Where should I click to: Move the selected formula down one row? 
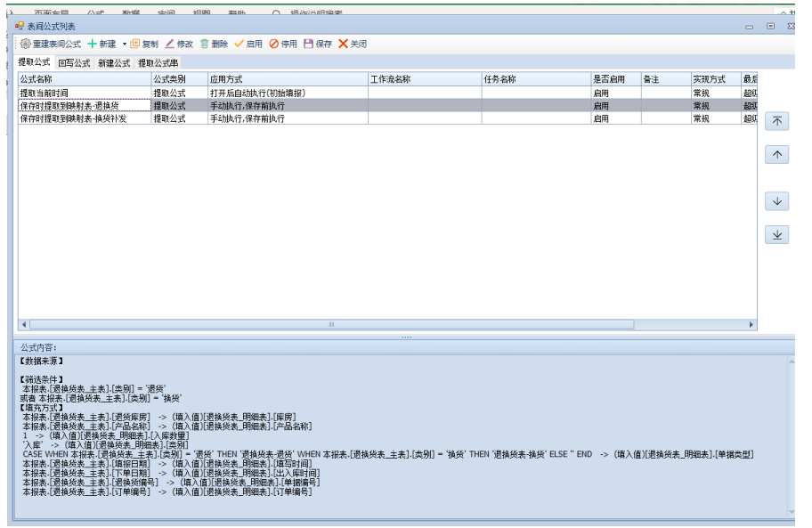(x=776, y=202)
